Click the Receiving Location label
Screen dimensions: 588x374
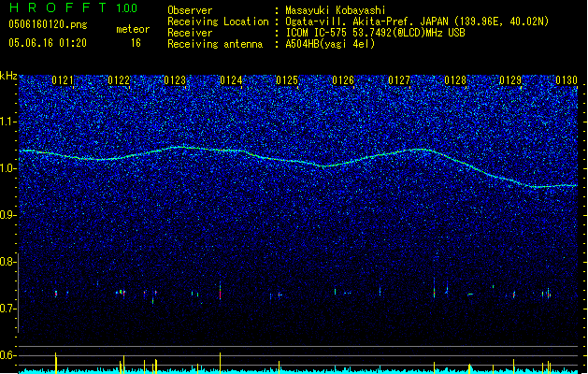coord(218,22)
